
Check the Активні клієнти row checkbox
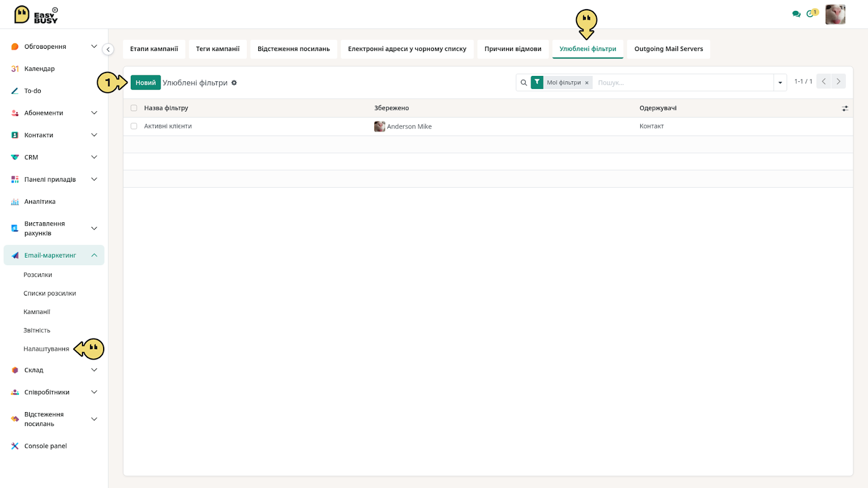point(134,126)
